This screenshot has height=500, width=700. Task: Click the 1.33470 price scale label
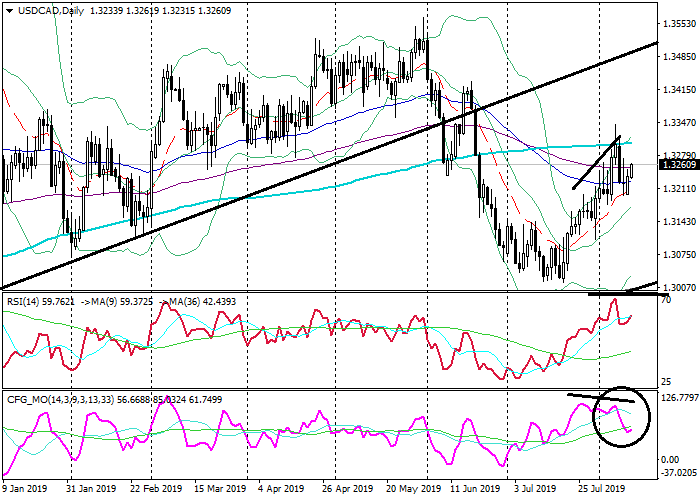680,122
